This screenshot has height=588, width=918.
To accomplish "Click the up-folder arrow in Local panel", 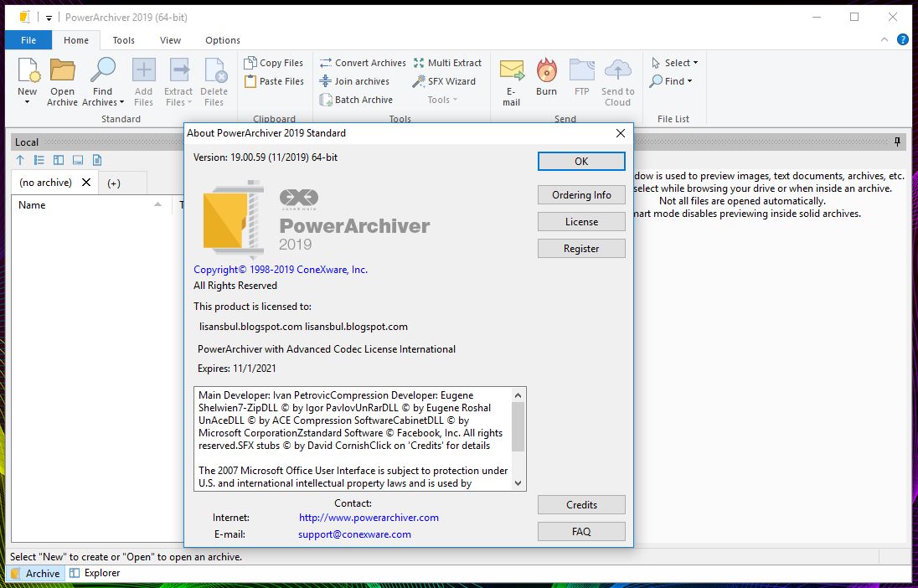I will (x=20, y=160).
